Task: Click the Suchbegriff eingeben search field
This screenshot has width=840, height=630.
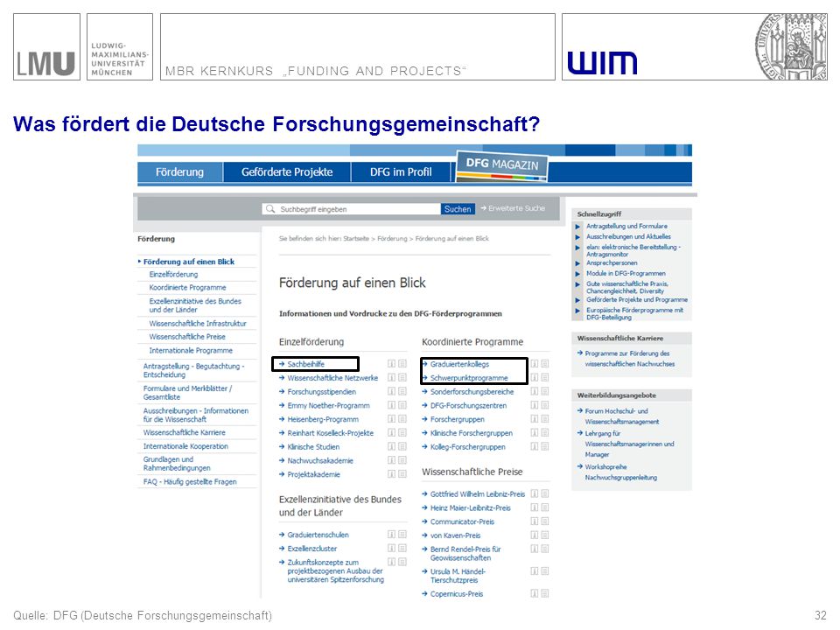Action: tap(351, 209)
